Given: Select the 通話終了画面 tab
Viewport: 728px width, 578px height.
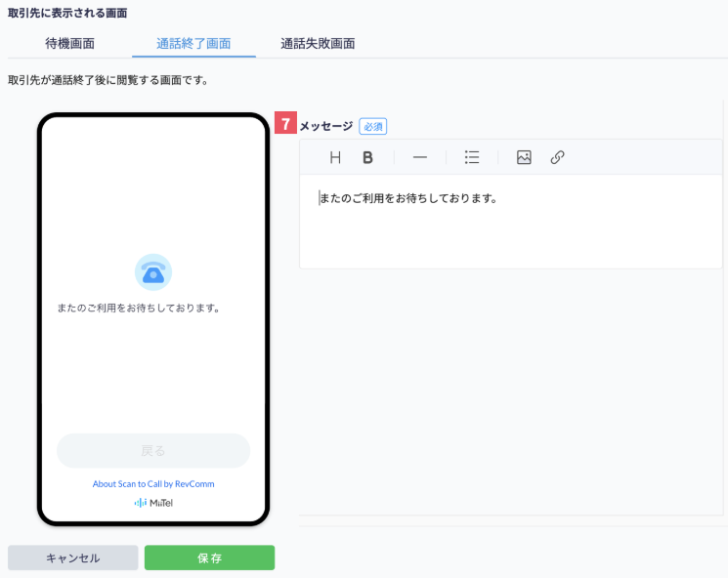Looking at the screenshot, I should point(193,44).
